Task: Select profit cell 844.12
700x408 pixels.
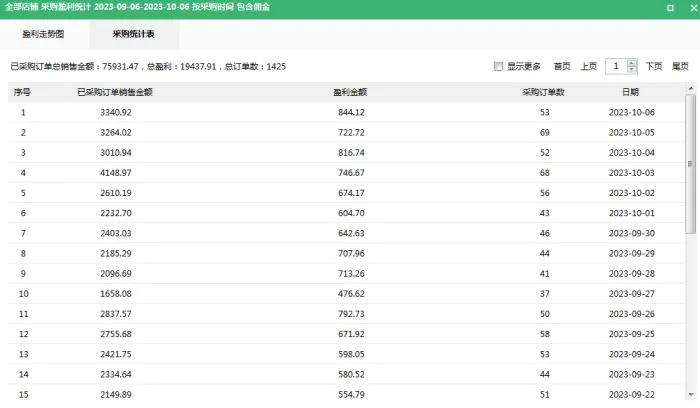Action: 351,112
